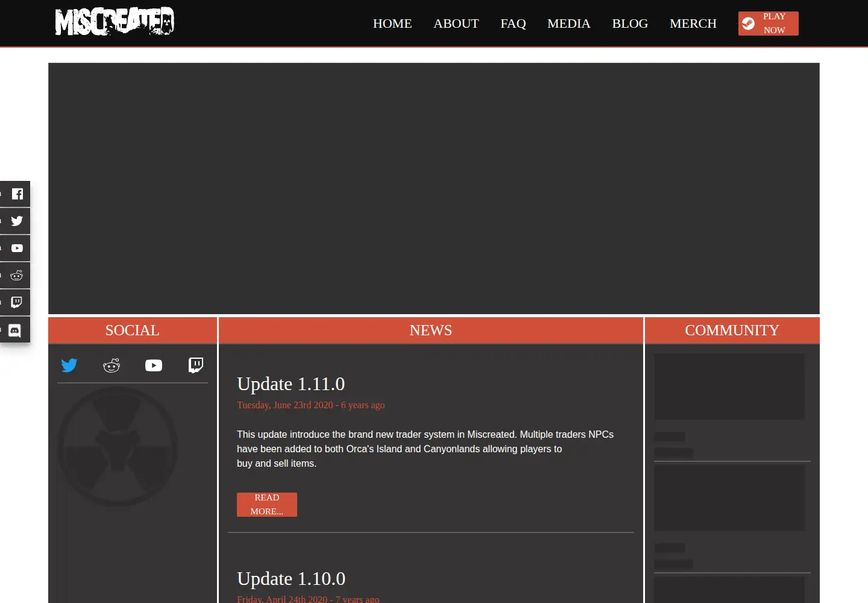
Task: Click the top media banner area
Action: tap(434, 189)
